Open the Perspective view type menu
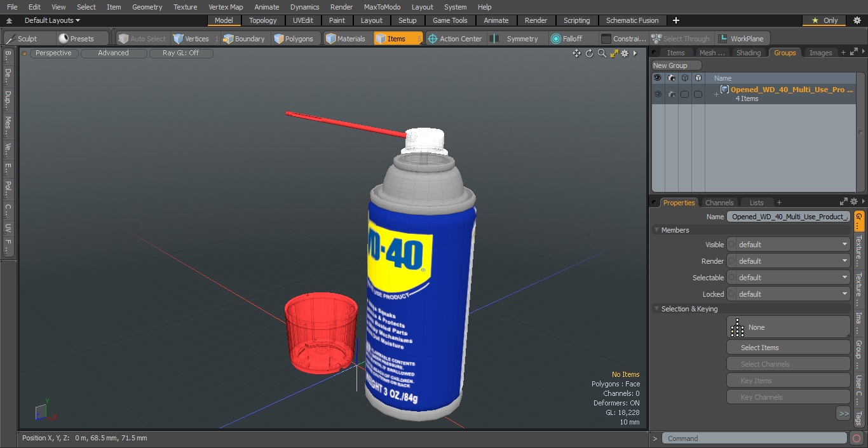This screenshot has height=448, width=868. [53, 53]
